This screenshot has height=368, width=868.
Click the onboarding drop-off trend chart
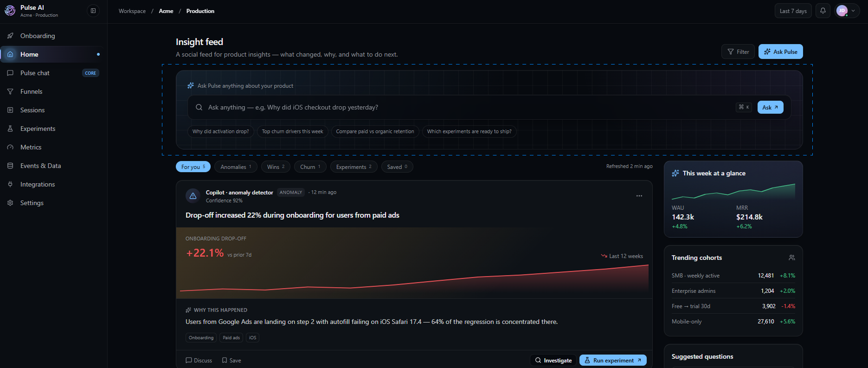click(414, 280)
